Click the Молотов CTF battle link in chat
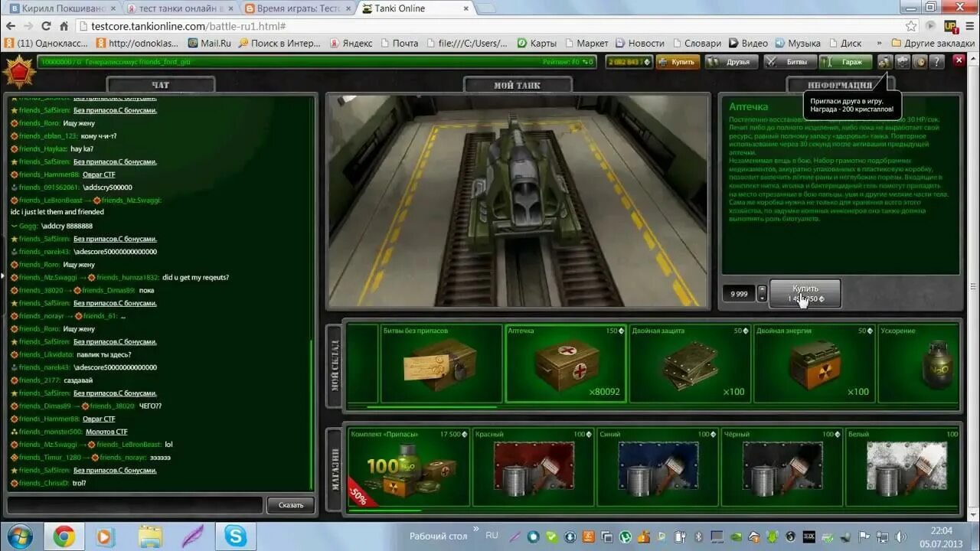This screenshot has height=551, width=980. [106, 432]
